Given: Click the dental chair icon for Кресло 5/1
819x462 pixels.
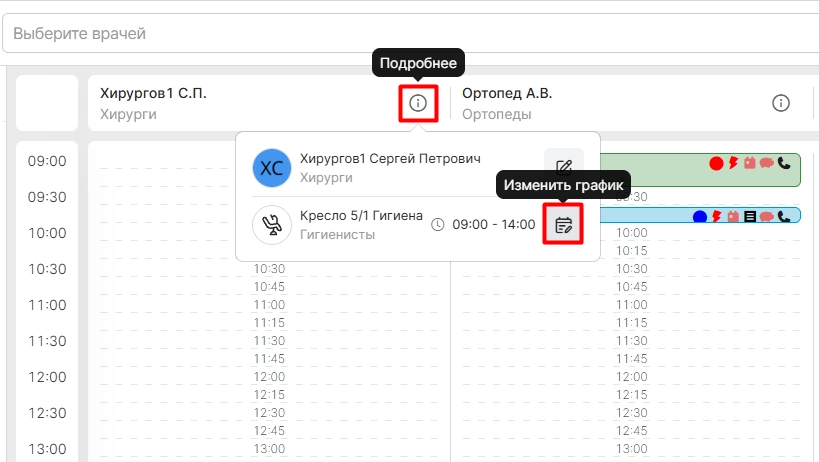Looking at the screenshot, I should (x=272, y=225).
